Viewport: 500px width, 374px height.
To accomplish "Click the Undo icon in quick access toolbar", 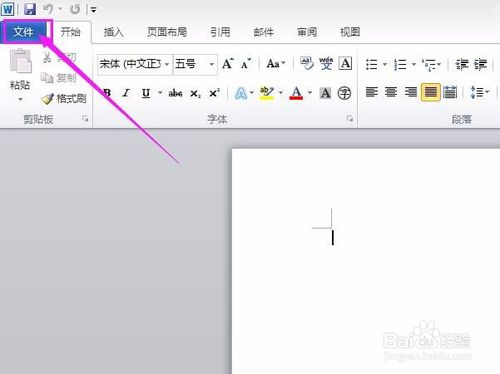I will point(48,9).
